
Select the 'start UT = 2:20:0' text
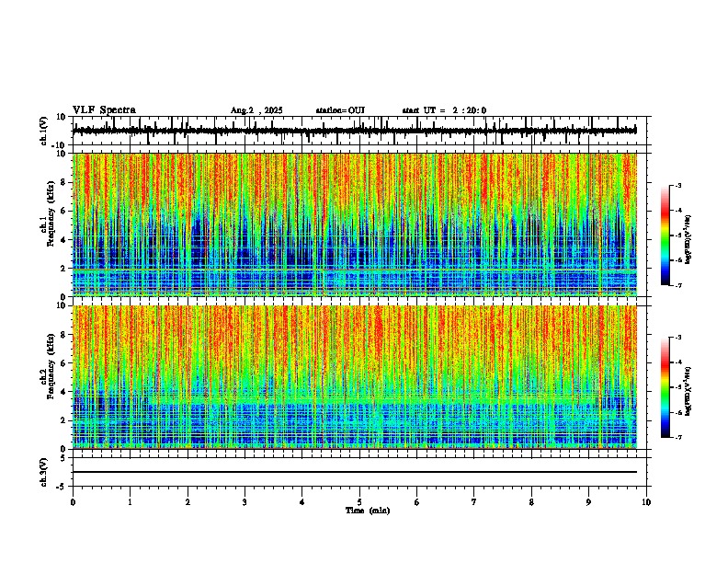coord(444,110)
